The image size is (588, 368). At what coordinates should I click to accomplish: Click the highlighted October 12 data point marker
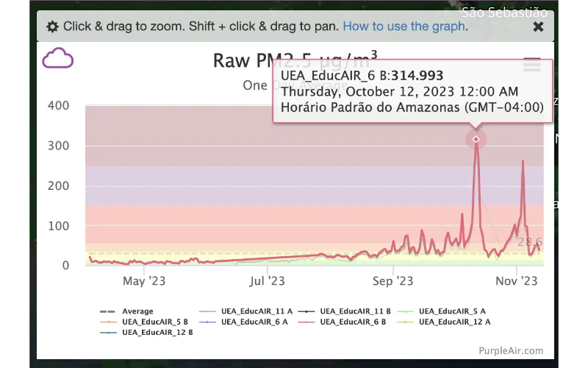[x=476, y=139]
